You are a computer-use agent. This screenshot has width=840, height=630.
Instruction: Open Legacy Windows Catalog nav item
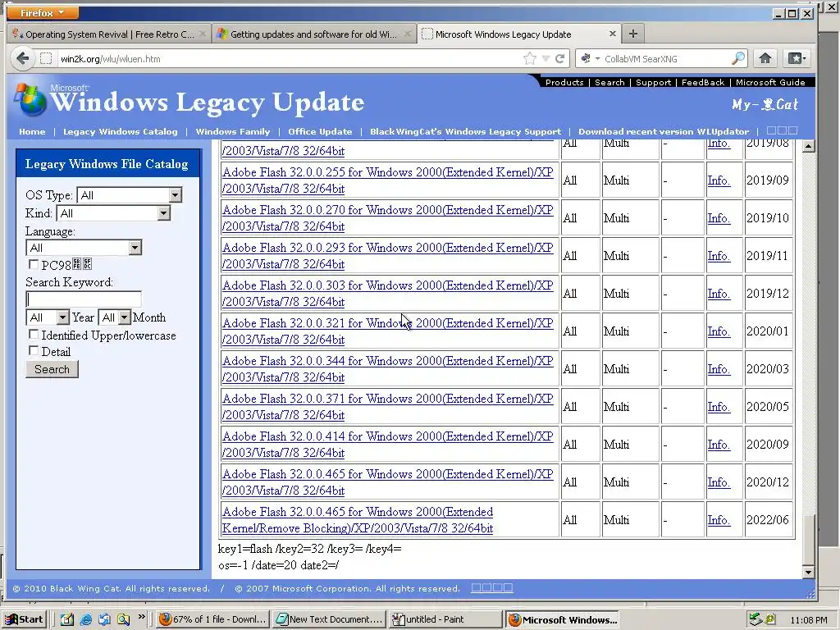click(120, 131)
